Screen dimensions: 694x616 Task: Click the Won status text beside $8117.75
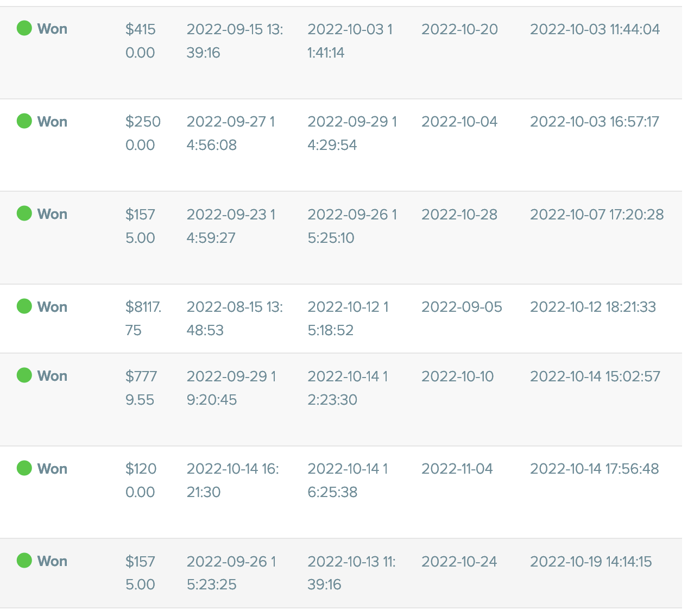point(52,307)
